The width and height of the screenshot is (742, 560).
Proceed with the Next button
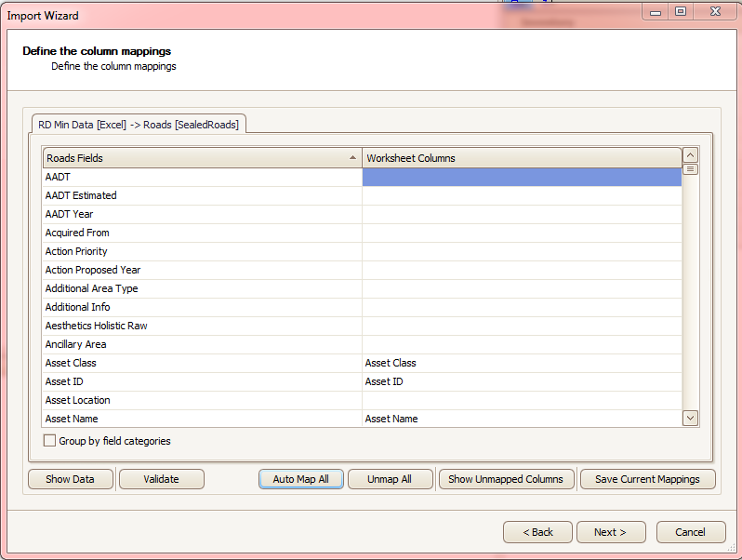pyautogui.click(x=611, y=532)
